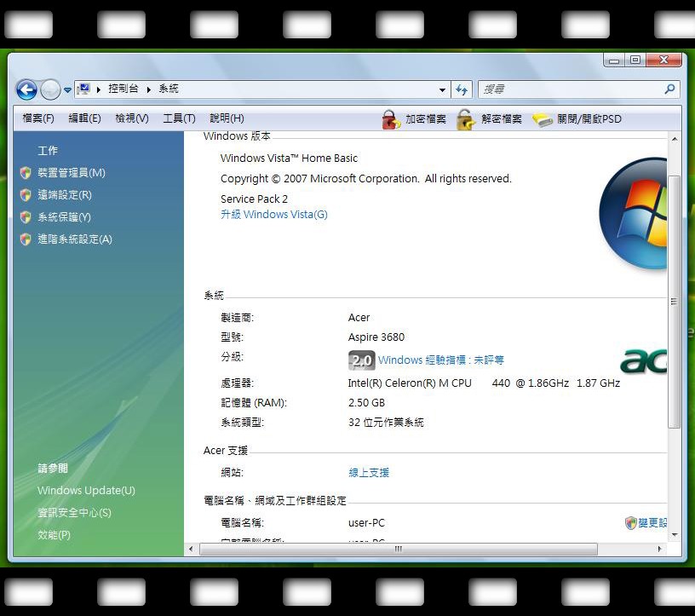This screenshot has height=616, width=695.
Task: Open the 檢視(V) menu
Action: [132, 118]
